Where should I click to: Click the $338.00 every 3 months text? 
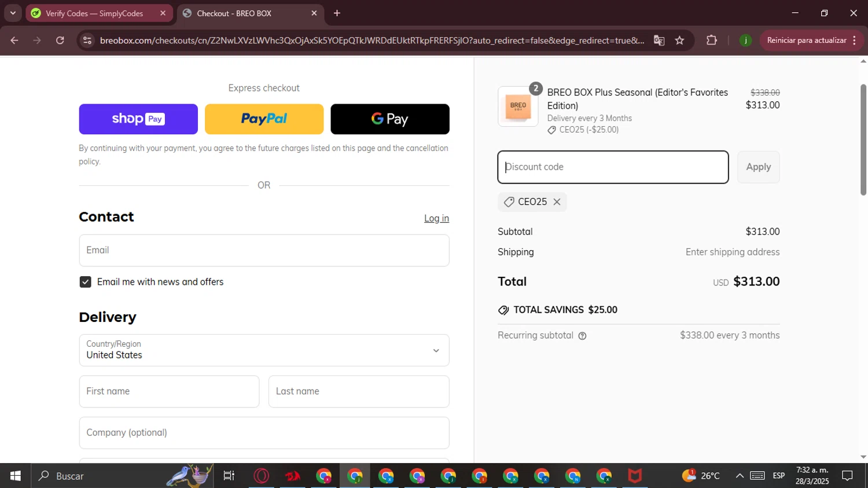(x=730, y=336)
